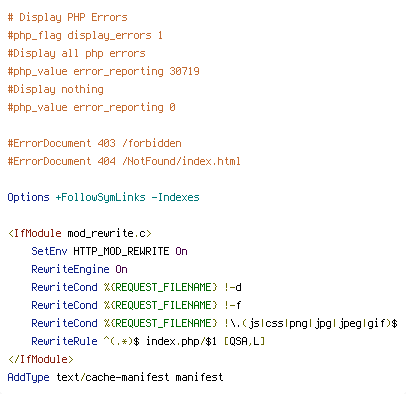Click the "AddType" directive
This screenshot has width=406, height=394.
[29, 377]
